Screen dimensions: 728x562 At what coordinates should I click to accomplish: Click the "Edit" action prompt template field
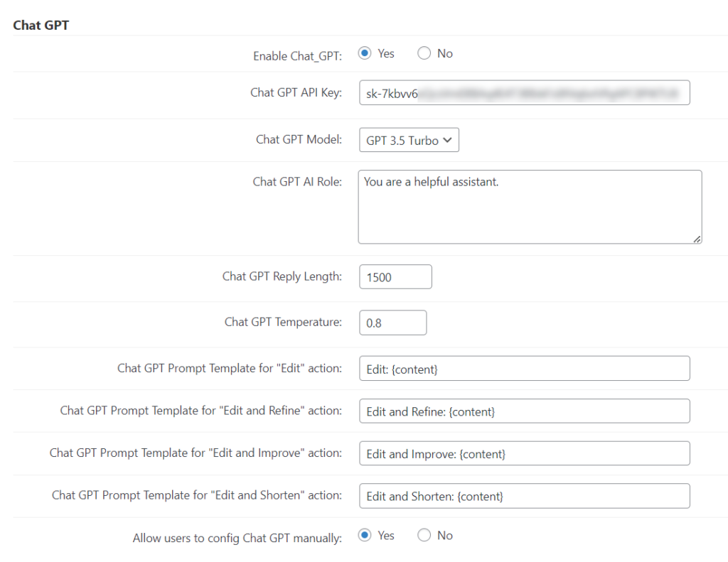coord(524,369)
